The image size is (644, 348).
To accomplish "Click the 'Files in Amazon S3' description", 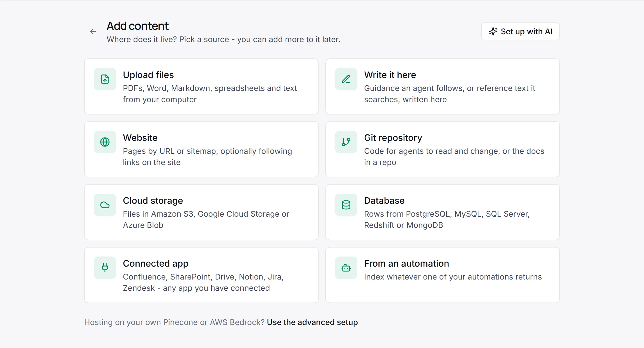I will click(x=206, y=219).
